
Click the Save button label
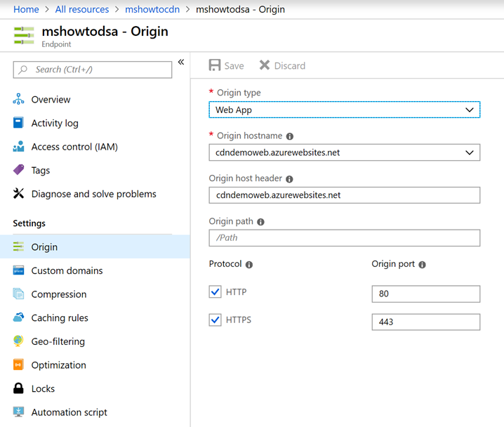pos(234,65)
